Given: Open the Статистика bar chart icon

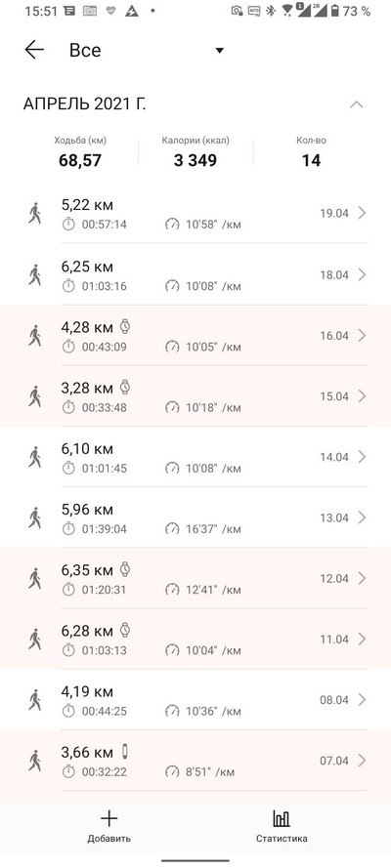Looking at the screenshot, I should (x=282, y=818).
